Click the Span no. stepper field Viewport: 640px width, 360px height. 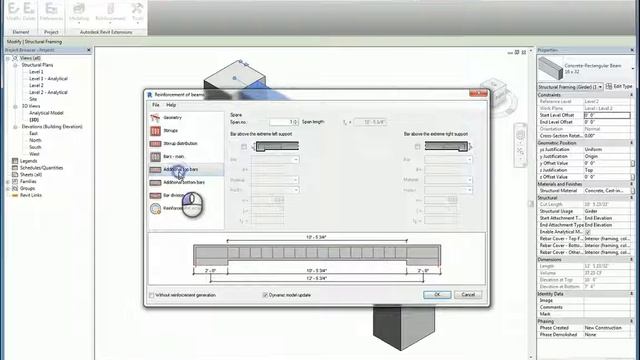point(284,122)
